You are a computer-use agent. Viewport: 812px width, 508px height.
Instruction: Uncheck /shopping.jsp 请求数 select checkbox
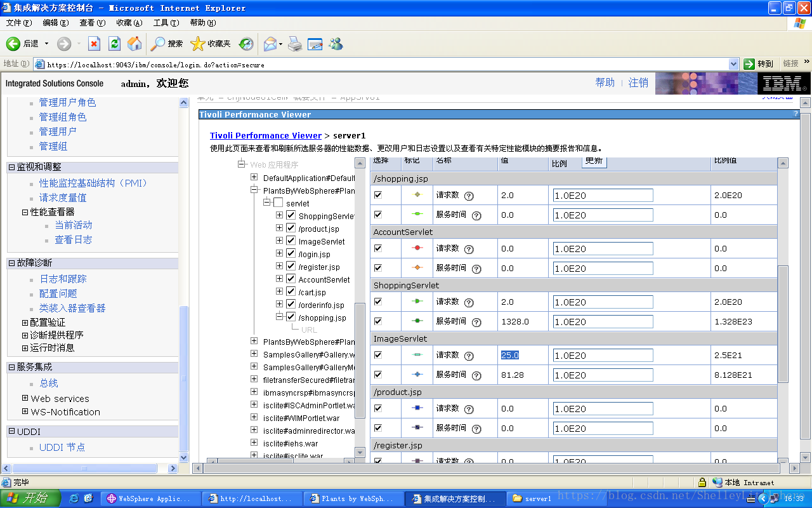point(378,195)
